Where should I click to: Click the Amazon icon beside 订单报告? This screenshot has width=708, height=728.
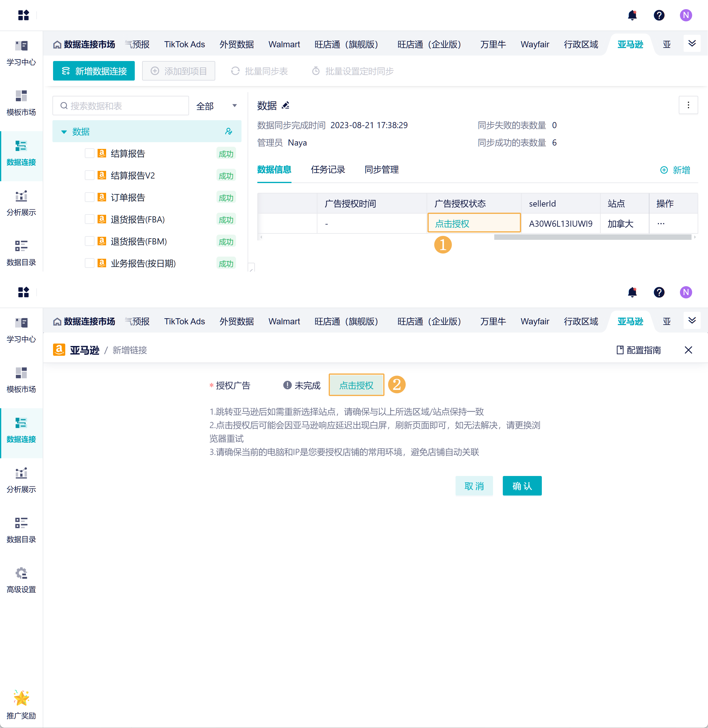(102, 197)
